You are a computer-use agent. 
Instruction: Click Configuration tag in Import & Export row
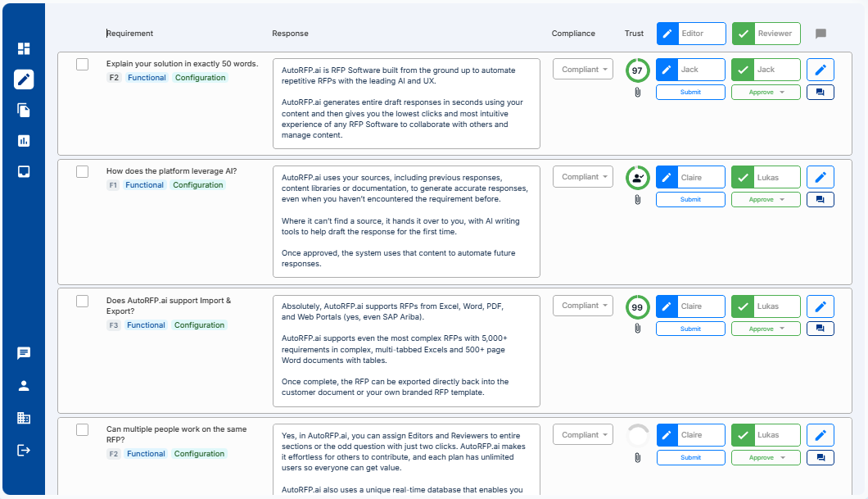[x=199, y=325]
